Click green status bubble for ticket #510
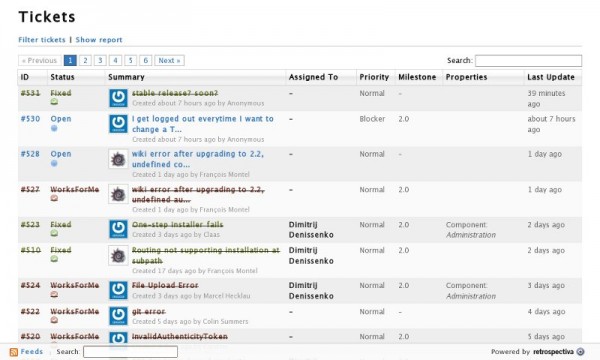This screenshot has width=600, height=360. click(x=54, y=259)
